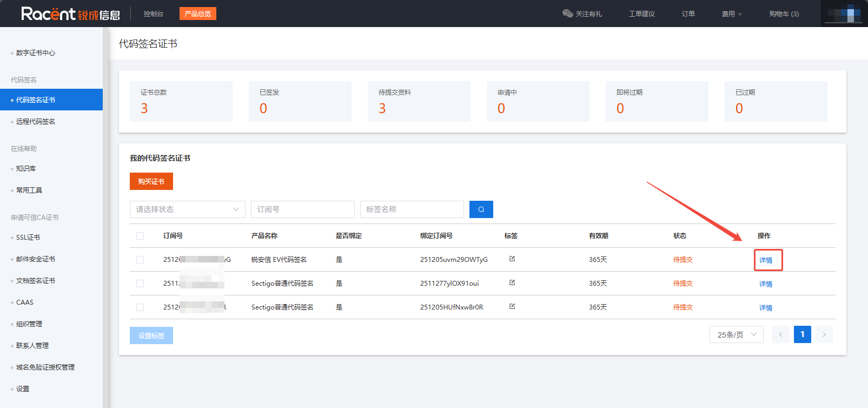
Task: Open 详情 link for the first certificate
Action: click(766, 260)
